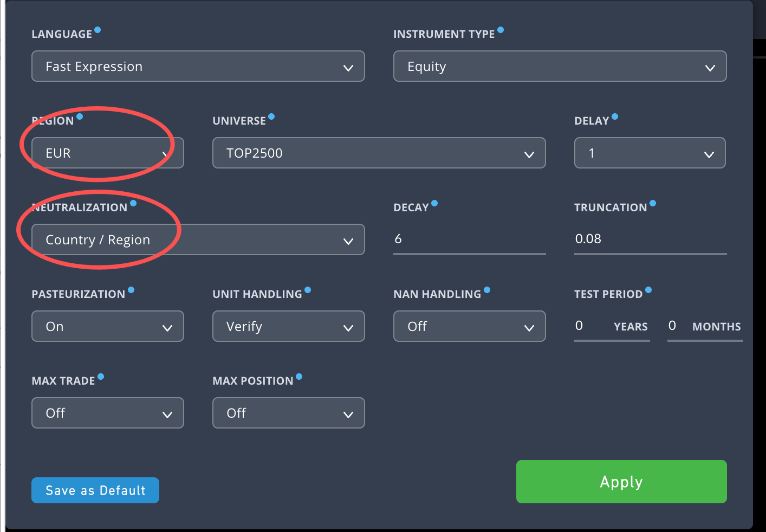Screen dimensions: 766x532
Task: Click the info dot beside PASTEURIZATION
Action: [131, 290]
